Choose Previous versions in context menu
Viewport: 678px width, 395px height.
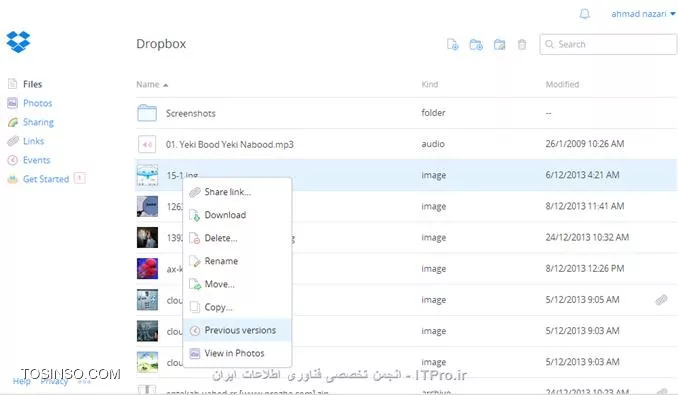coord(237,330)
